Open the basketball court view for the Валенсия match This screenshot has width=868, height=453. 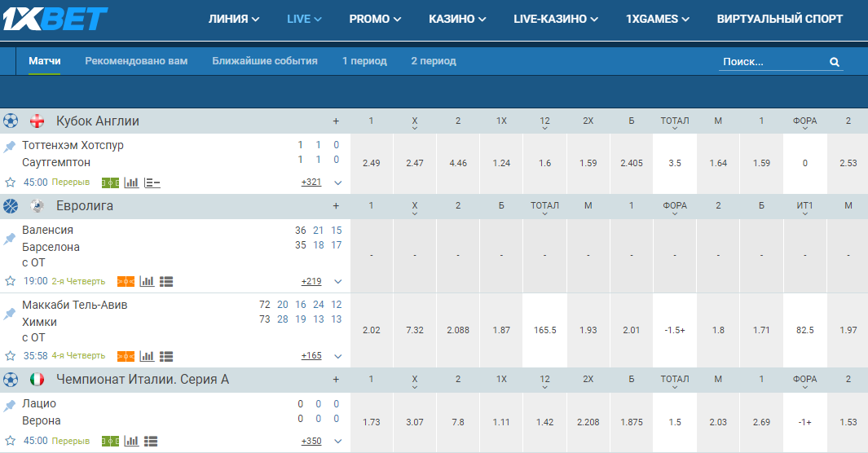(126, 282)
